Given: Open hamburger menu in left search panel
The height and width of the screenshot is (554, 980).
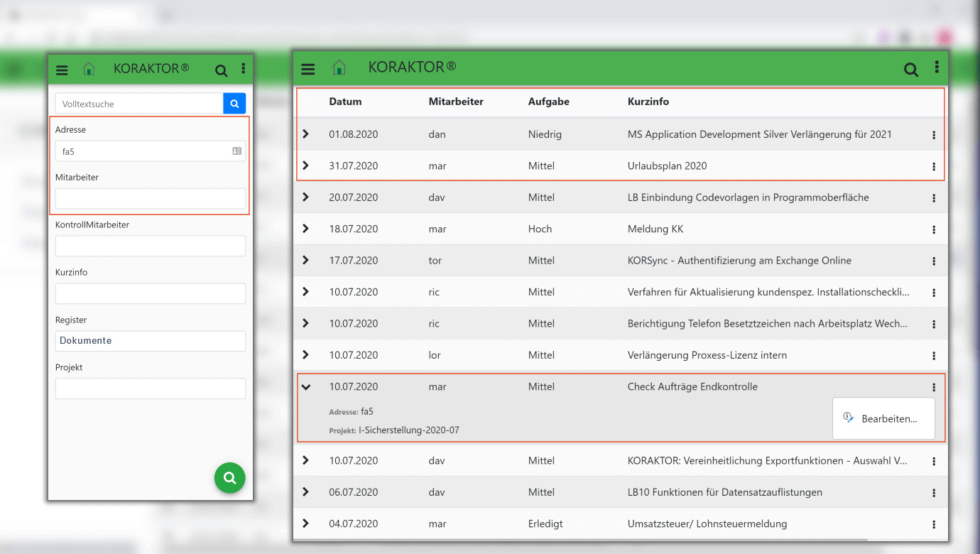Looking at the screenshot, I should click(62, 70).
